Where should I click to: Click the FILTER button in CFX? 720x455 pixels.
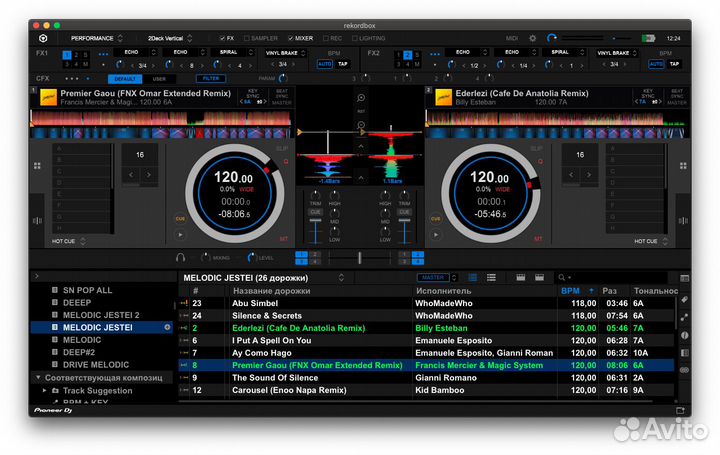tap(211, 78)
